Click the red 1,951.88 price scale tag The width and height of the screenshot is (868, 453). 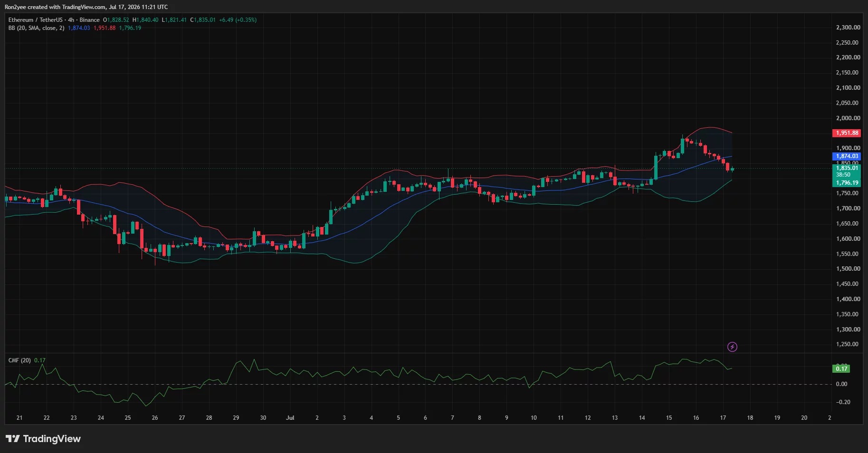[847, 133]
